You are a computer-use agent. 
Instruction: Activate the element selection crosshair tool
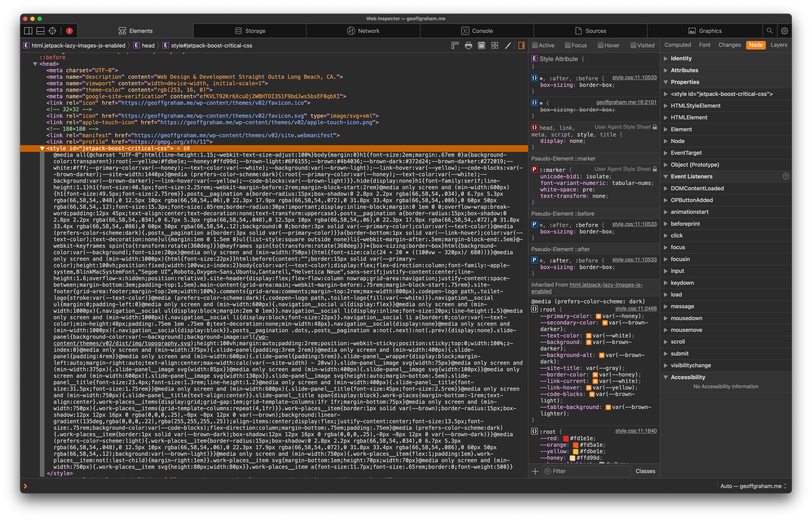tap(52, 30)
